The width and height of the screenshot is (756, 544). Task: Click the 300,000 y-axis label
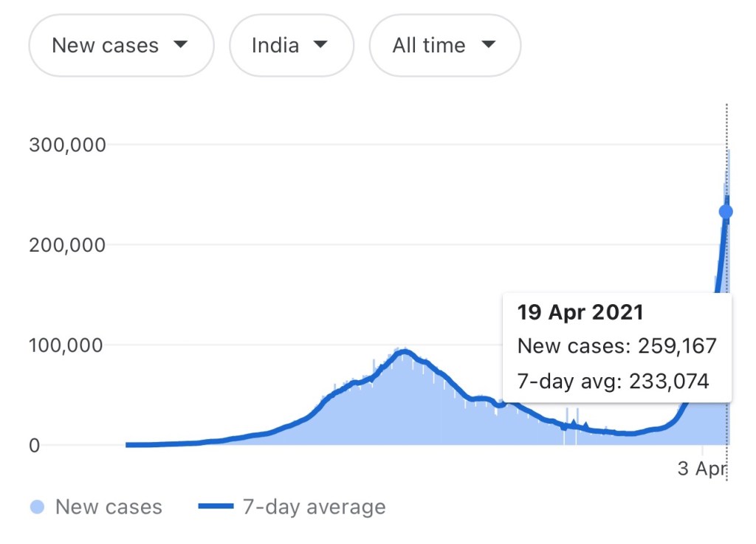click(67, 145)
